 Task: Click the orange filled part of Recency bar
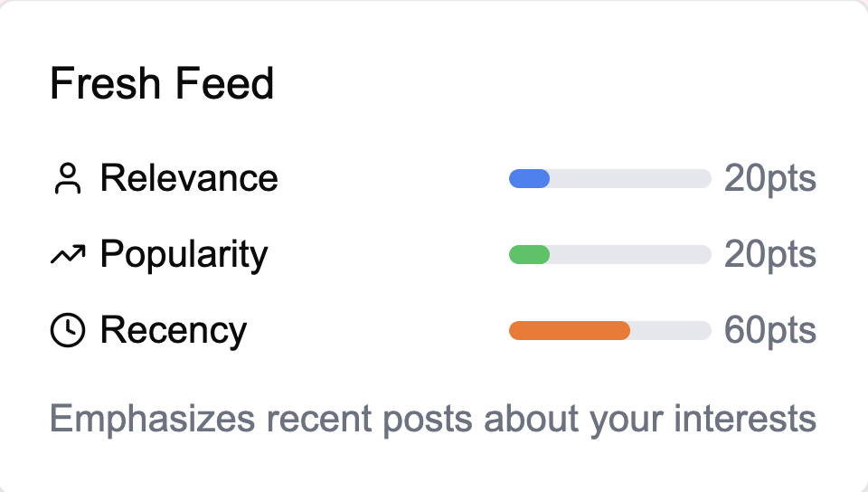(570, 331)
